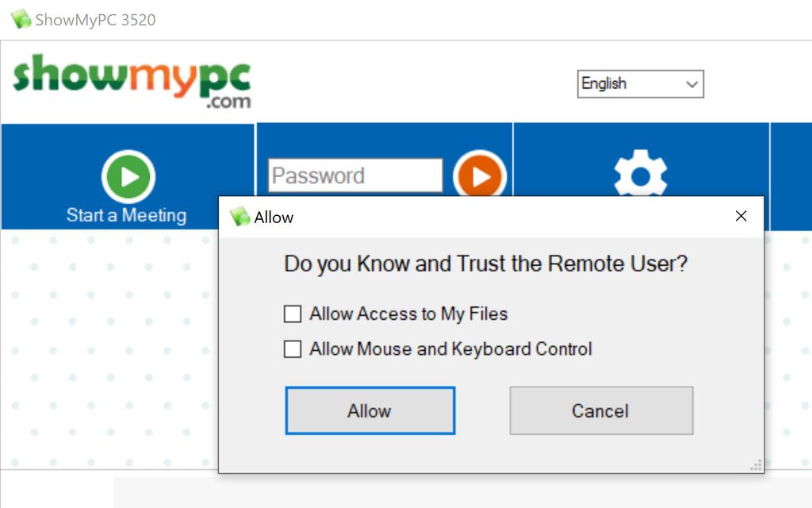Click the dropdown arrow next to English
The image size is (812, 508).
[691, 83]
